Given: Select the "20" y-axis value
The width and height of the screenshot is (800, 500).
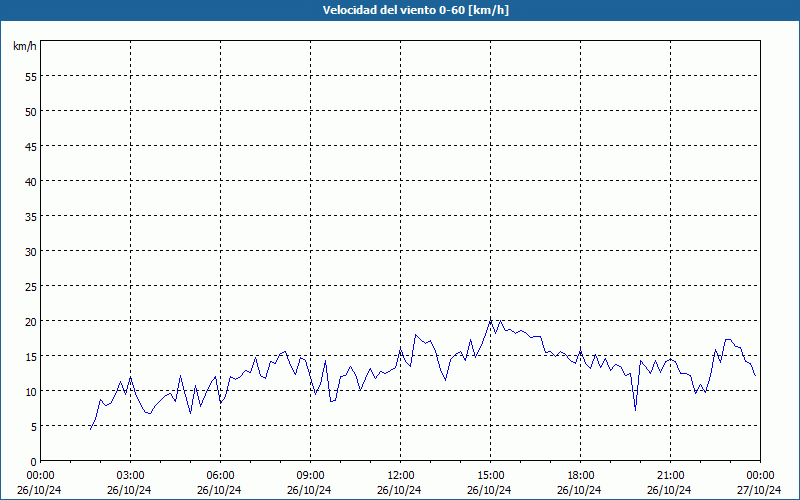Looking at the screenshot, I should tap(31, 321).
